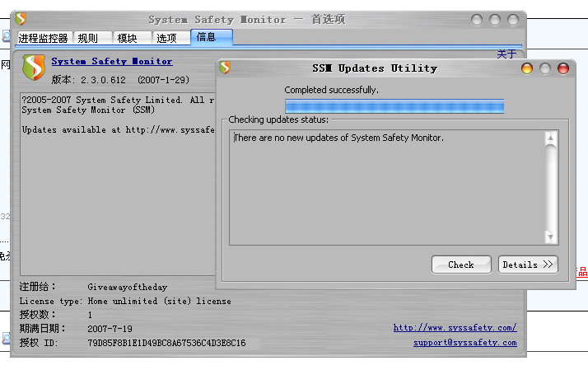Open the http://www.syssafety.com/ link
The height and width of the screenshot is (370, 588).
click(455, 328)
